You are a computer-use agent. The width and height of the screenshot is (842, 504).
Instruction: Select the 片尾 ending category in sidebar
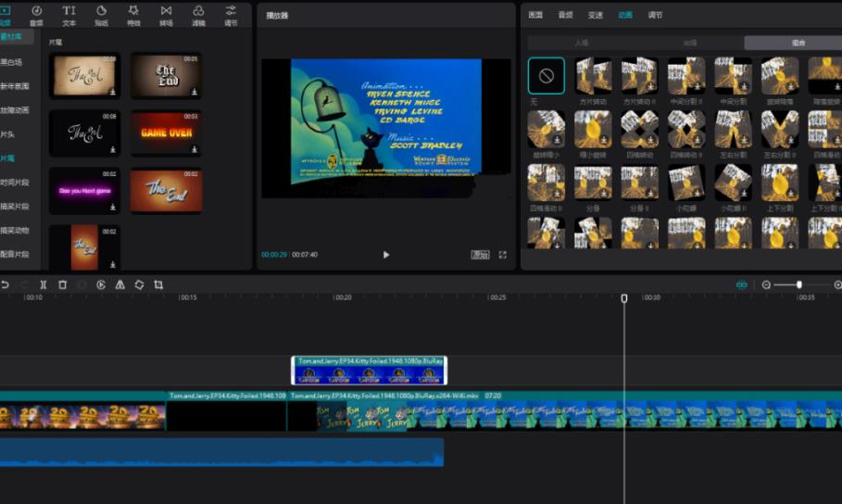coord(7,158)
